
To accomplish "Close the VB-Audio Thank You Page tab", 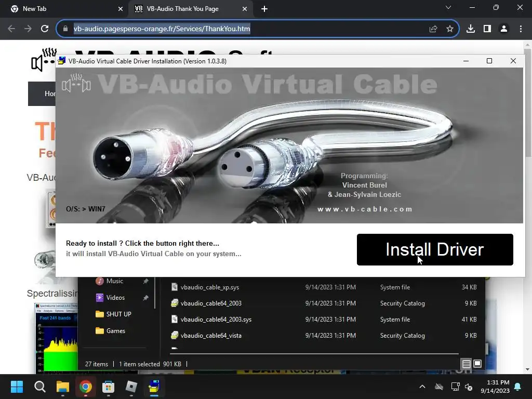I will coord(245,9).
